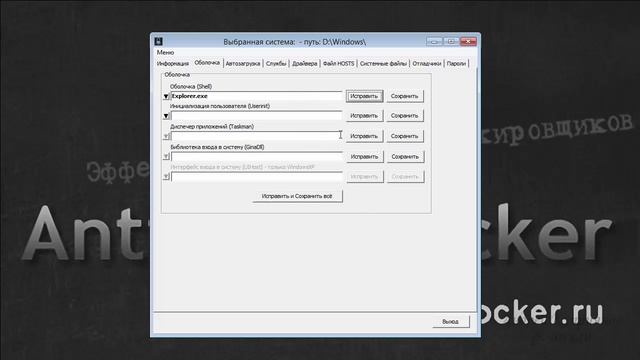Close the window with red X
Screen dimensions: 640x360
pyautogui.click(x=468, y=41)
